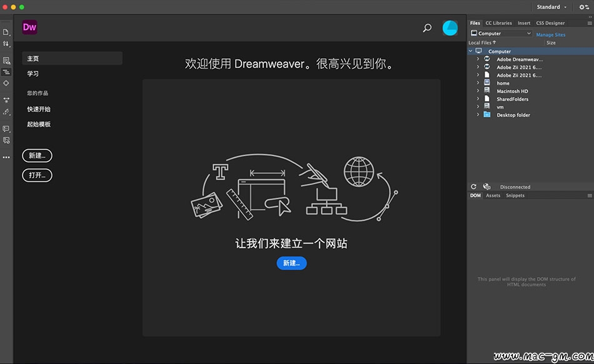Select the vm row label
Viewport: 594px width, 364px height.
click(500, 107)
